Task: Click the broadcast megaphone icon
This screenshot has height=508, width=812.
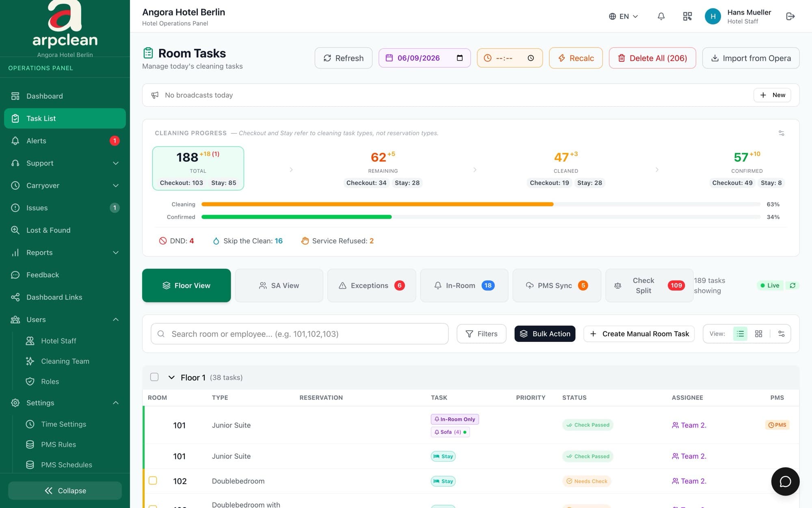Action: tap(155, 95)
